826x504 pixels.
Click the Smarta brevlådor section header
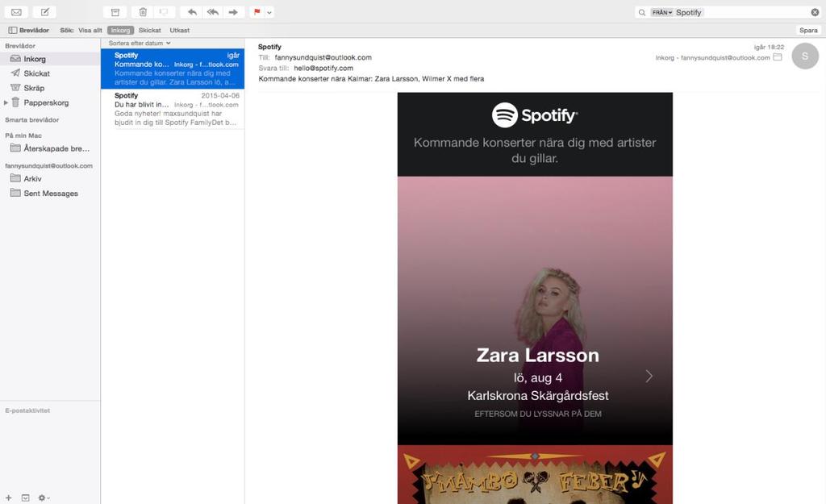point(31,119)
